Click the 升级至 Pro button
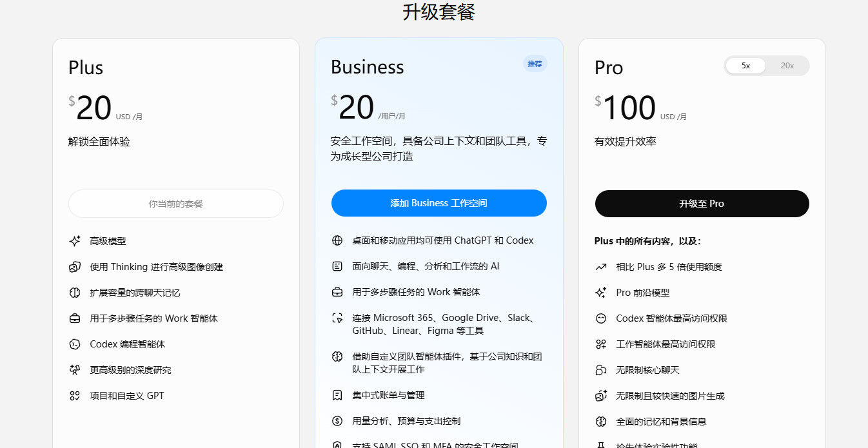Screen dimensions: 868x448 tap(702, 204)
